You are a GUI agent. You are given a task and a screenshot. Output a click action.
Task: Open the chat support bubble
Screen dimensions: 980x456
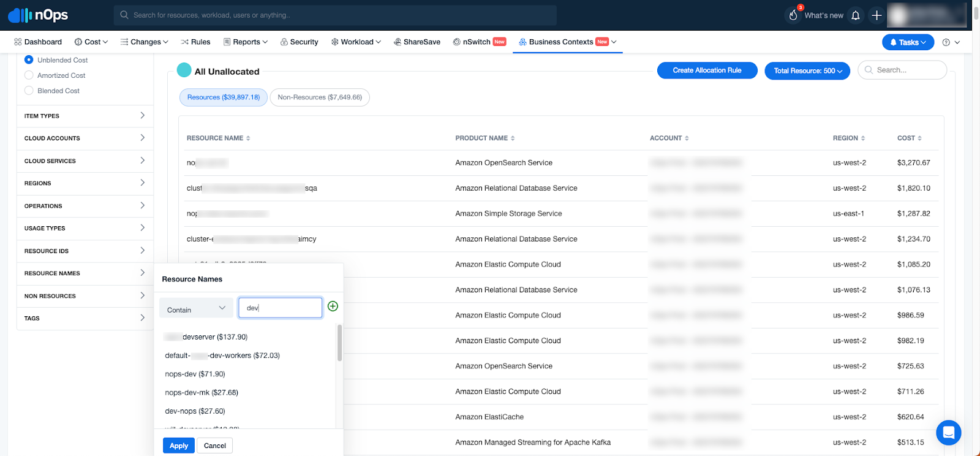click(x=948, y=433)
